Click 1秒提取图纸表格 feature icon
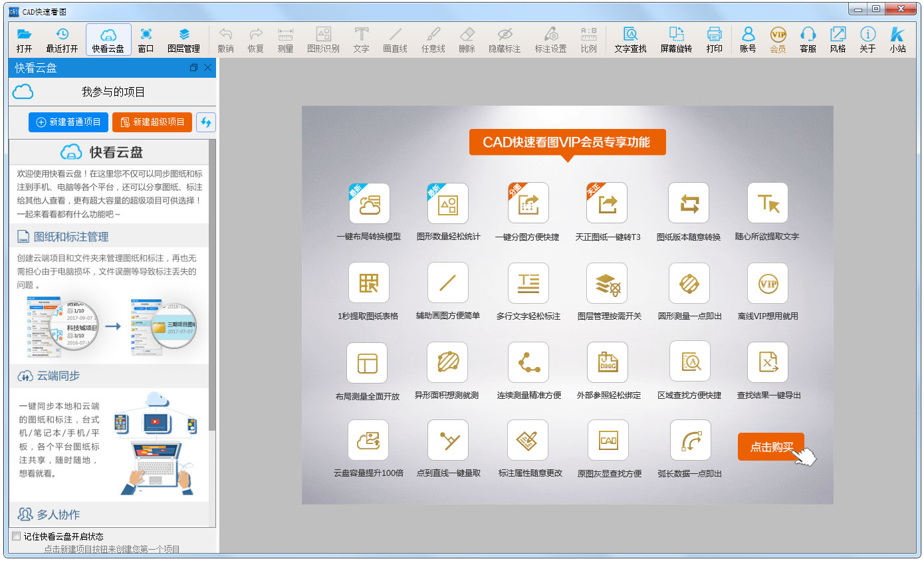 (x=369, y=283)
